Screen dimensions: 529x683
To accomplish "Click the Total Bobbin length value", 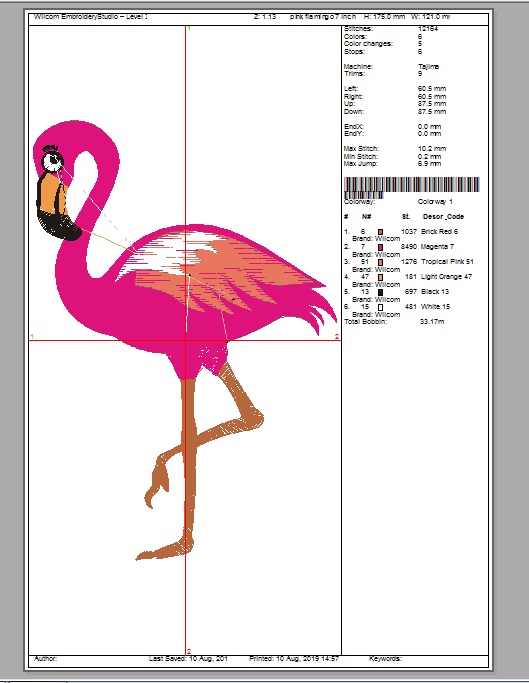I will pyautogui.click(x=432, y=322).
